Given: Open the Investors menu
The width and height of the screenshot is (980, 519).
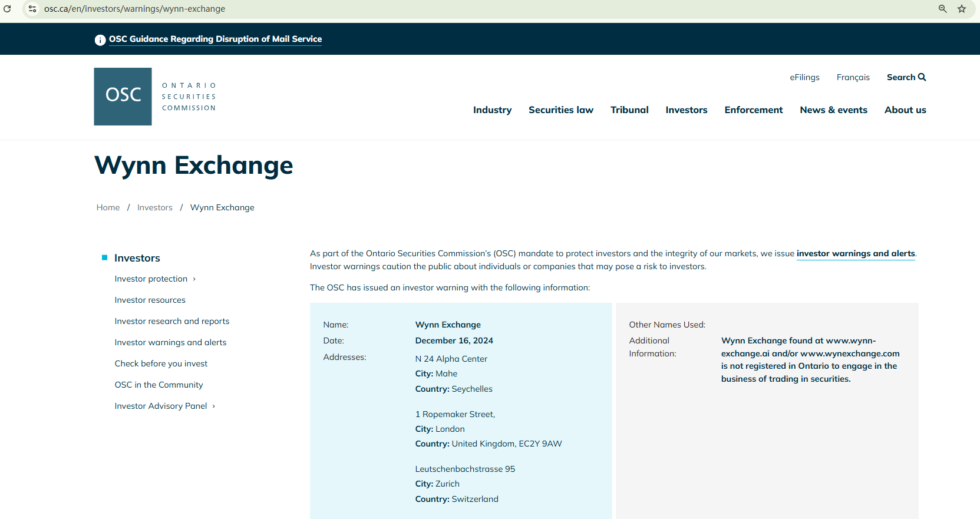Looking at the screenshot, I should pyautogui.click(x=687, y=110).
